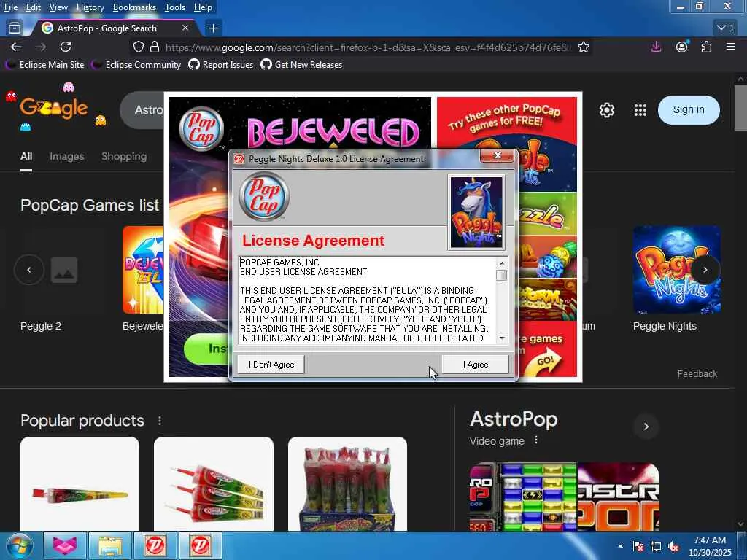Open Eclipse Community bookmark

tap(136, 65)
